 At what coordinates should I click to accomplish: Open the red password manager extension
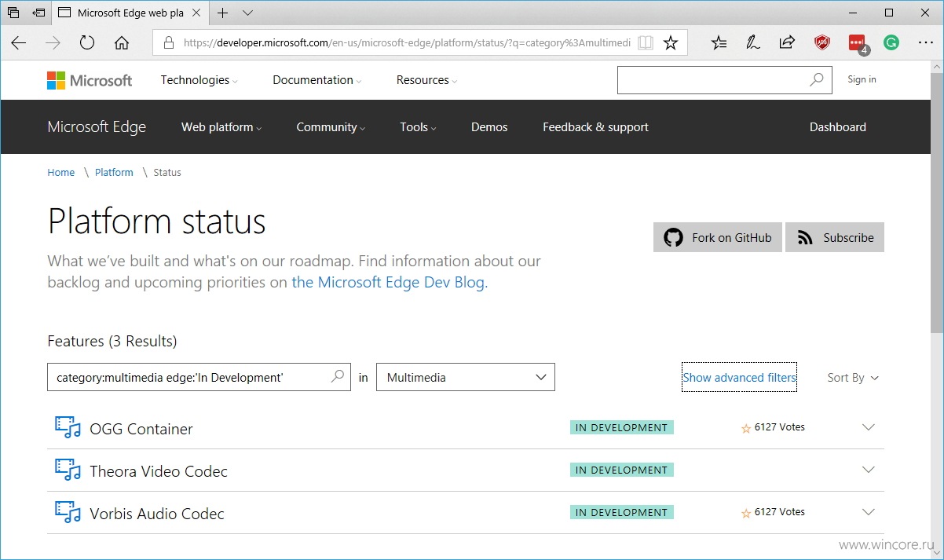point(857,44)
